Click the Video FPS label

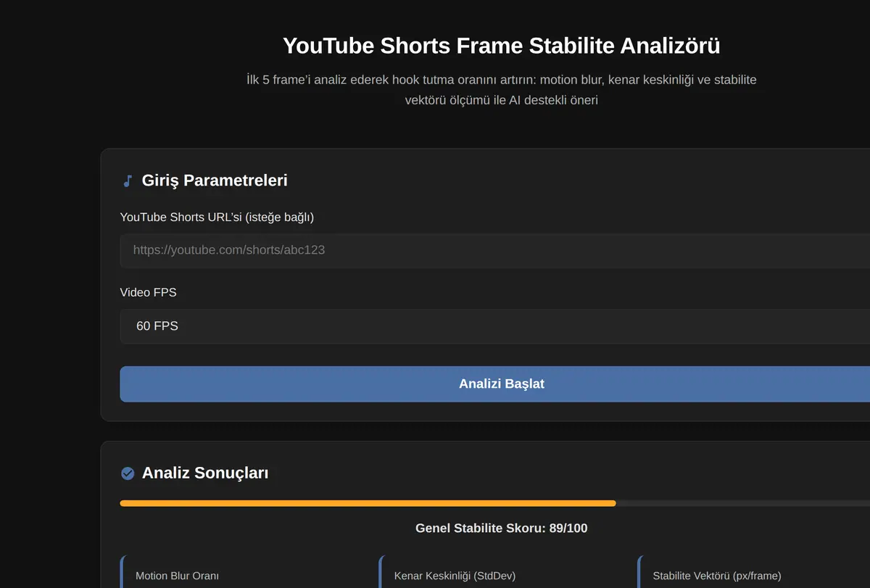149,293
